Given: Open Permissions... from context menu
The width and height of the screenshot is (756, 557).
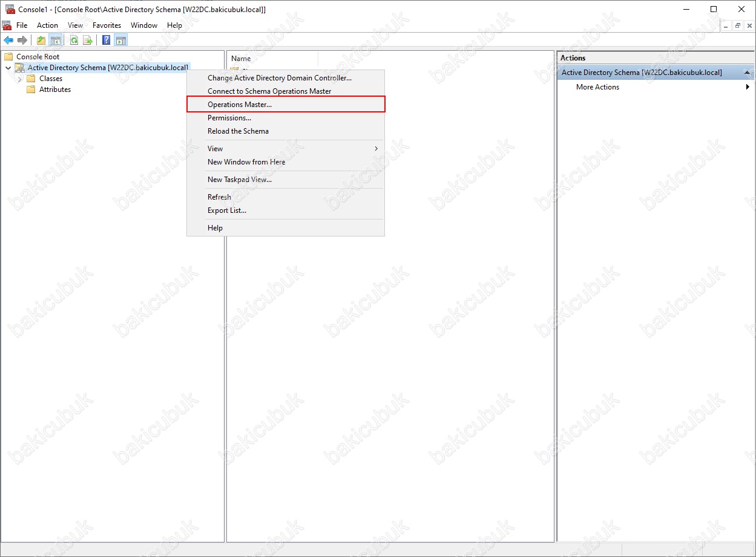Looking at the screenshot, I should pos(286,118).
